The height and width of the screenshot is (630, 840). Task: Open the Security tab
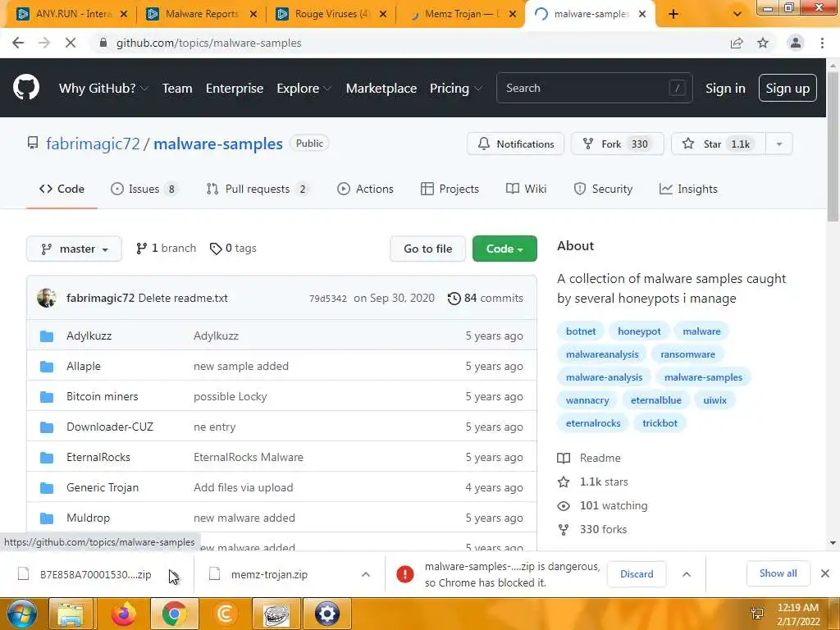pyautogui.click(x=603, y=189)
